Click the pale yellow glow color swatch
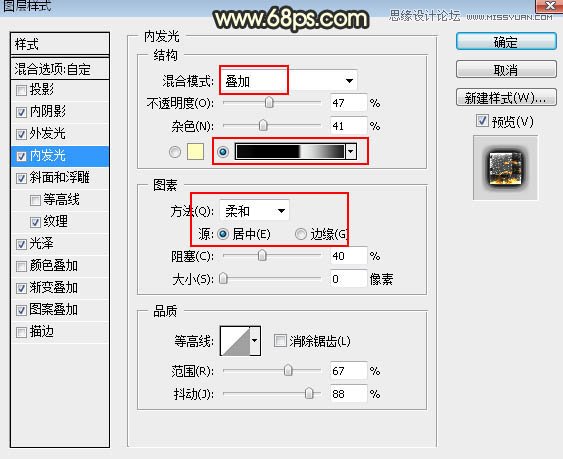 tap(196, 151)
